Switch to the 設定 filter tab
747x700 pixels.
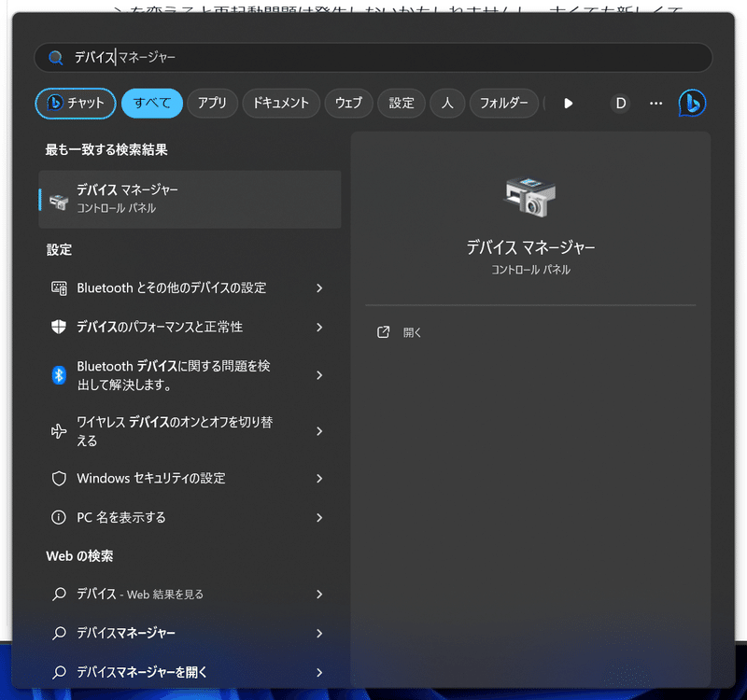(402, 103)
